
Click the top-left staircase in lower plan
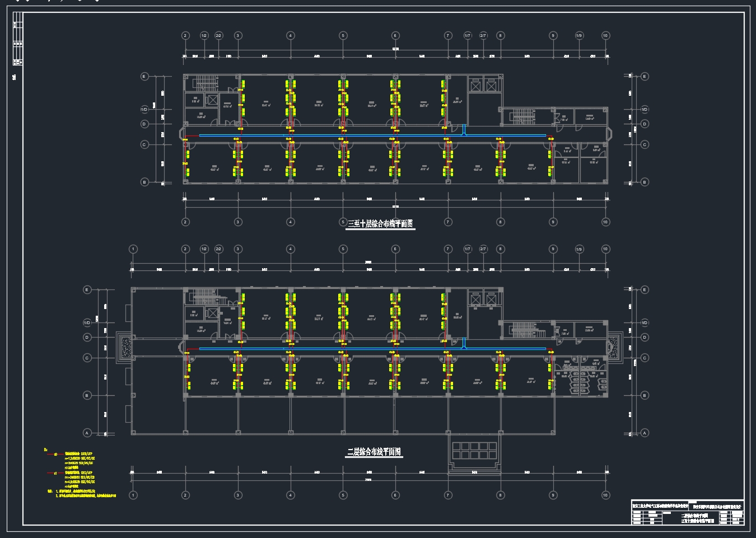coord(204,297)
